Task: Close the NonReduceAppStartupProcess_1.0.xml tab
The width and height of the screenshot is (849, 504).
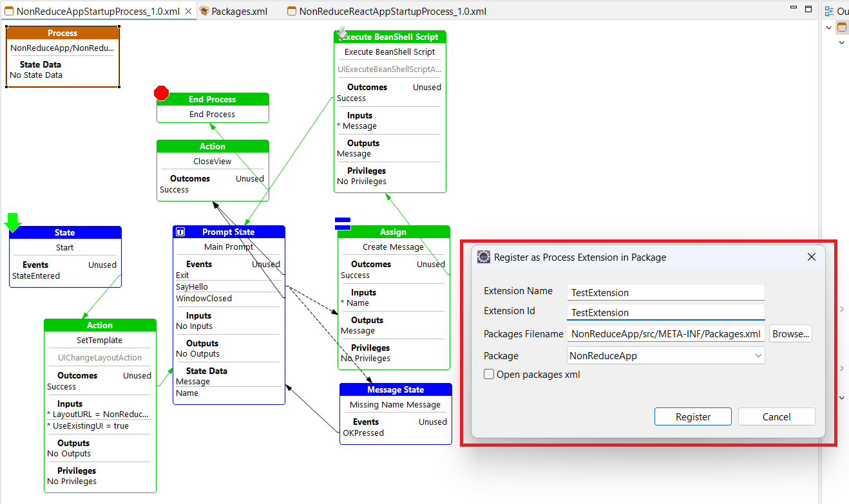Action: [188, 11]
